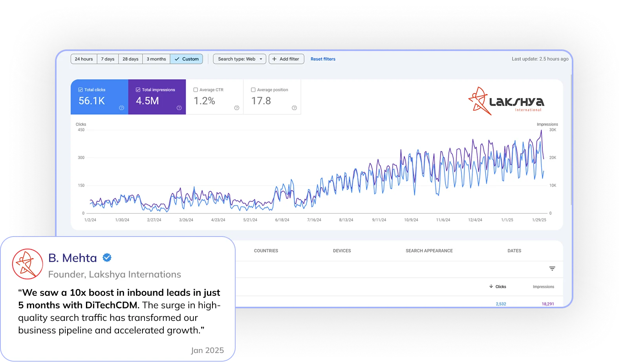This screenshot has width=626, height=364.
Task: Click help icon on Total clicks card
Action: coord(121,108)
